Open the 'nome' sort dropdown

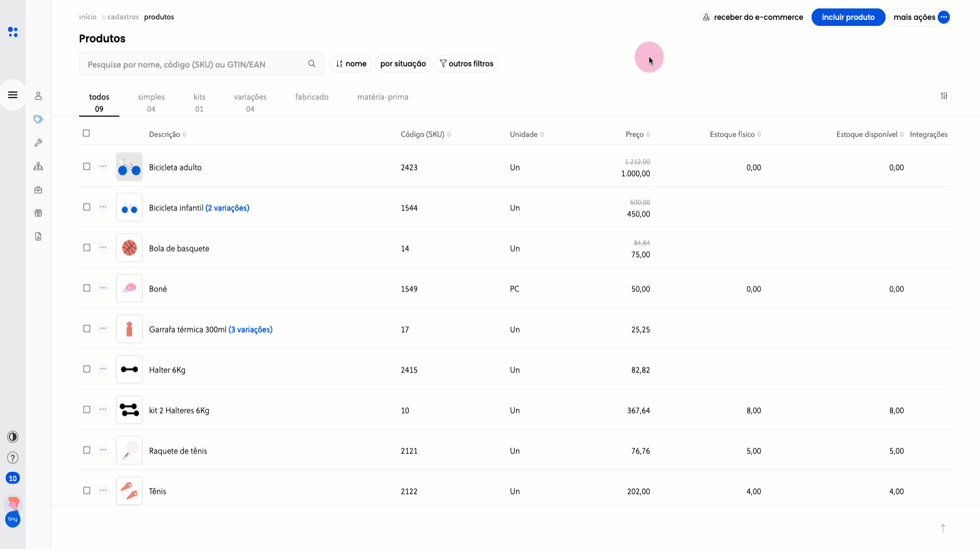(x=351, y=64)
